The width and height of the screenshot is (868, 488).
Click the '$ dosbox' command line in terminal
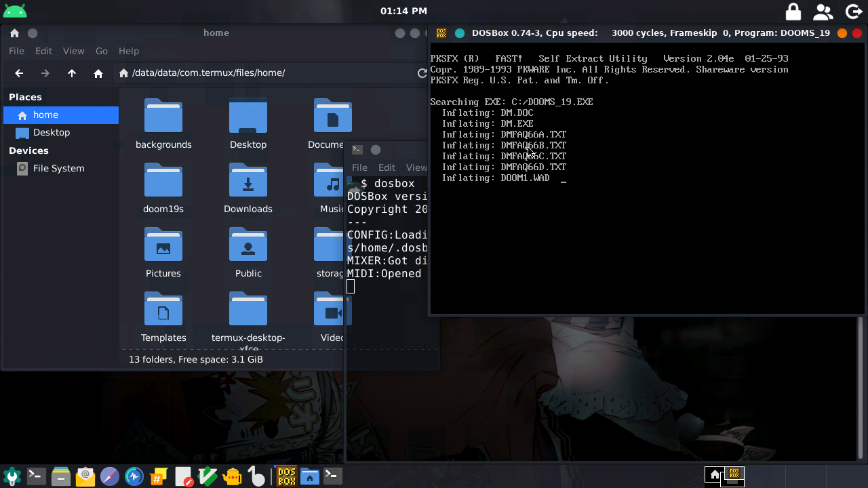pos(388,184)
